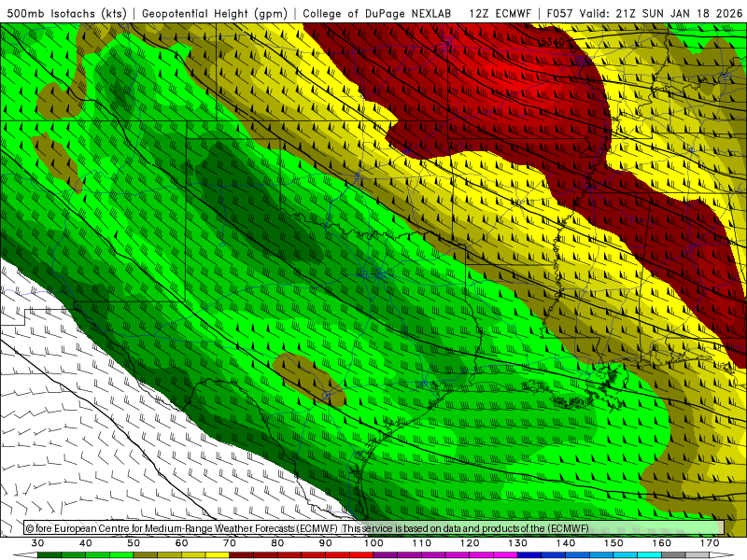Viewport: 747px width, 560px height.
Task: Click the 5340 height contour label
Action: (553, 42)
